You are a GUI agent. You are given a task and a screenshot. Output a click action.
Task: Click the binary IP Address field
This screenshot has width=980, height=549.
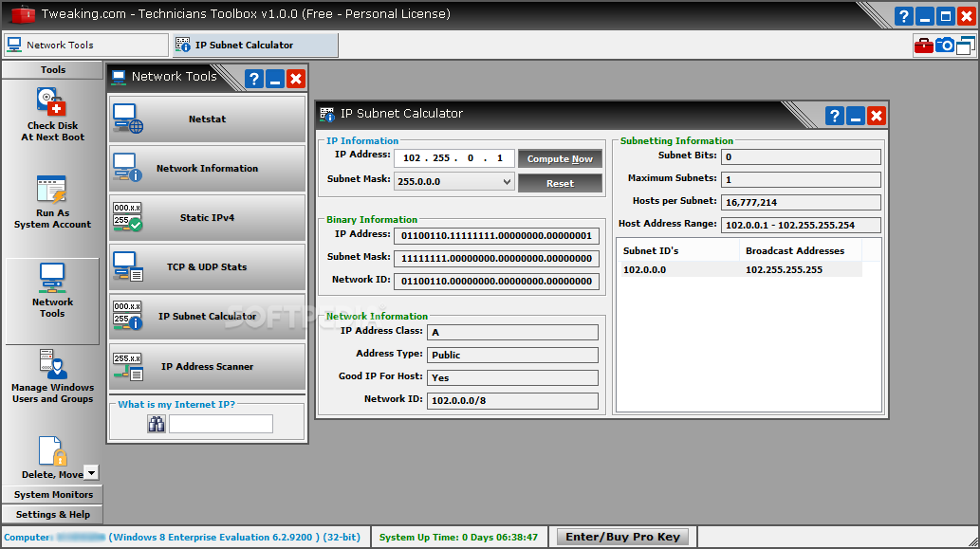pyautogui.click(x=496, y=235)
